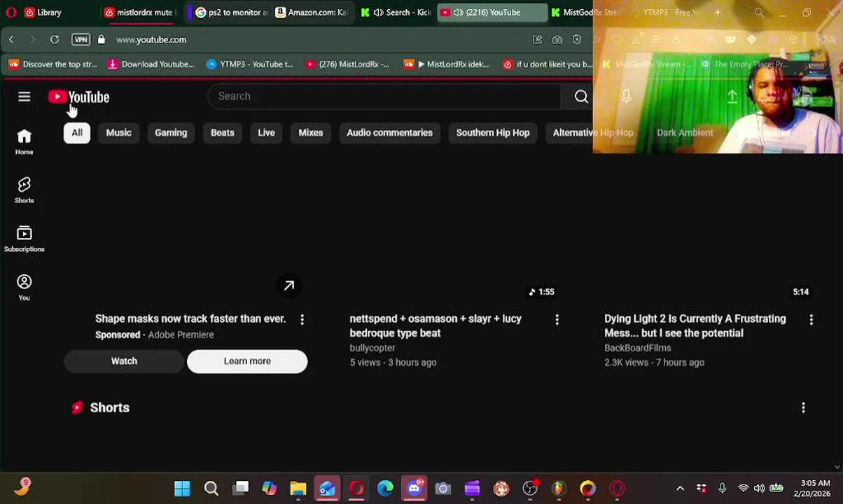This screenshot has height=504, width=843.
Task: Open the (276) MistLordRx bookmark
Action: point(347,64)
